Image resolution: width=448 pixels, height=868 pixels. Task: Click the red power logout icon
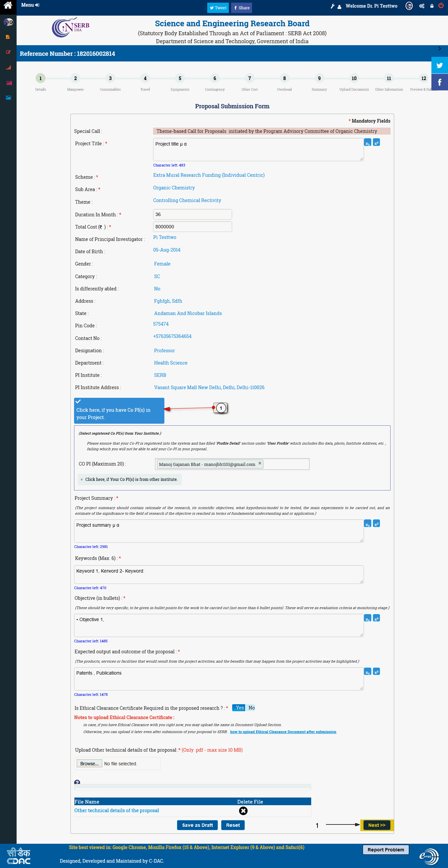[441, 5]
